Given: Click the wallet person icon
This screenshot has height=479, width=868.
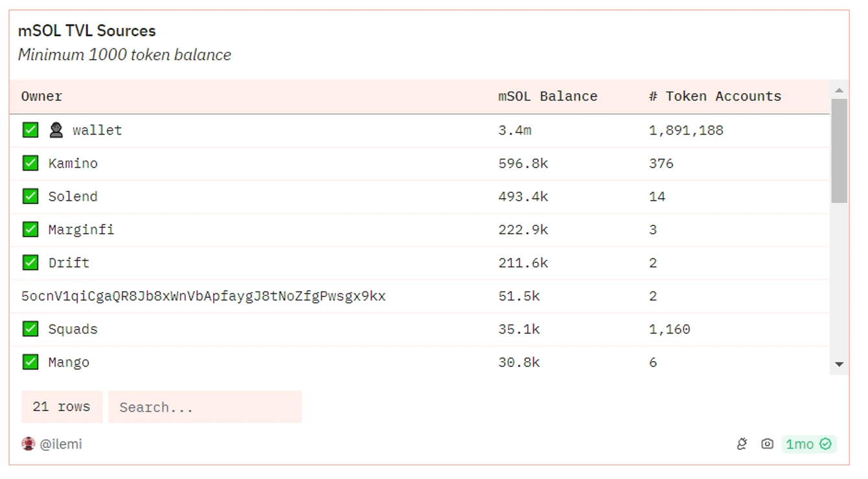Looking at the screenshot, I should pyautogui.click(x=56, y=130).
